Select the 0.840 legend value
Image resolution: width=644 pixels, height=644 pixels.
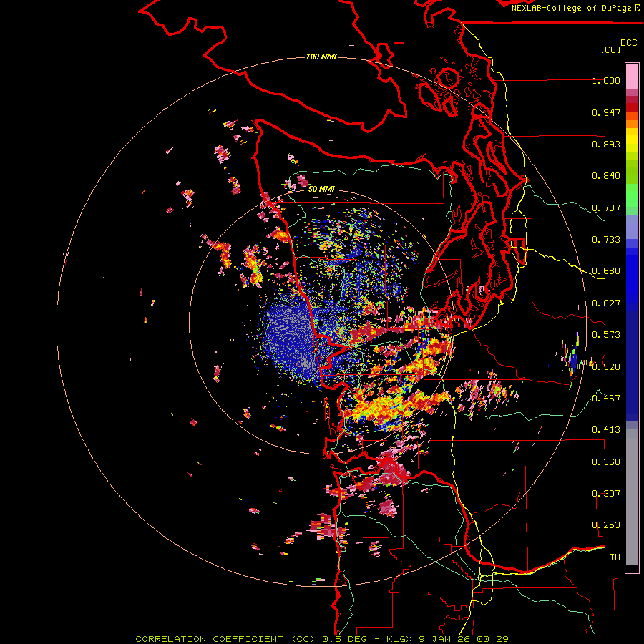pyautogui.click(x=606, y=176)
